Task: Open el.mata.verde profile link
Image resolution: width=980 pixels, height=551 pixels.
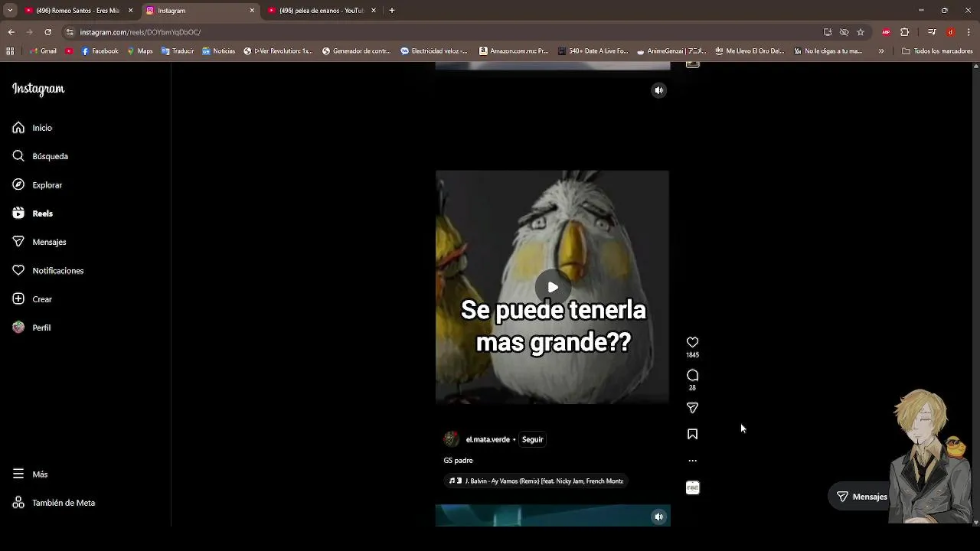Action: click(488, 439)
